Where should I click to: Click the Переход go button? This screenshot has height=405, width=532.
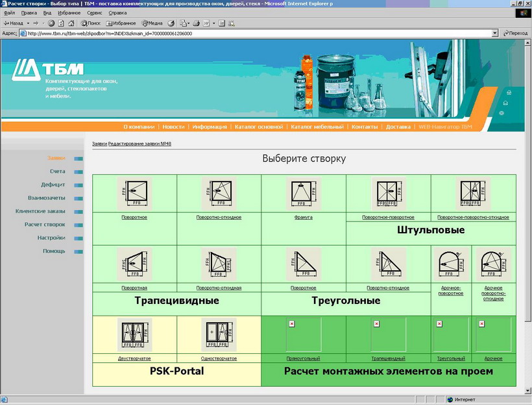pyautogui.click(x=514, y=33)
